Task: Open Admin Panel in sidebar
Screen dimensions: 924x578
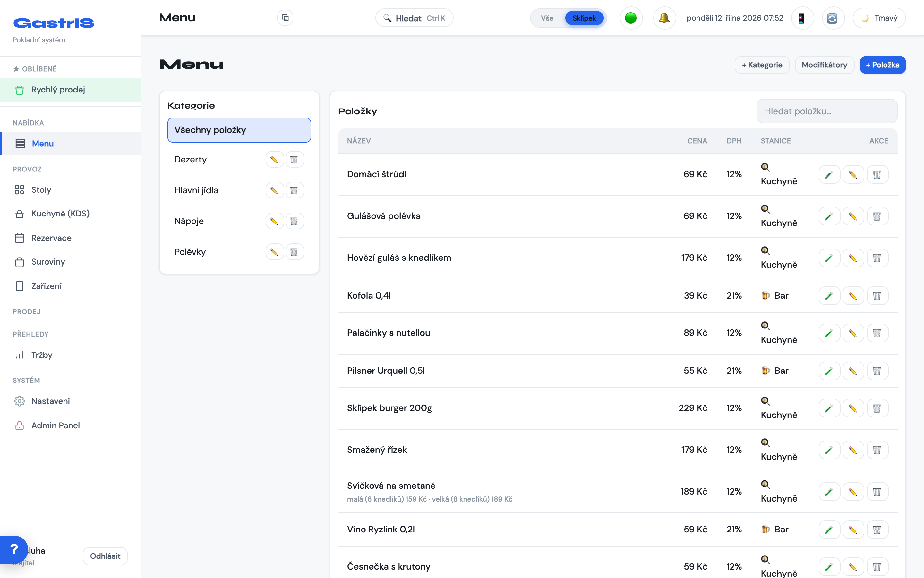Action: click(x=70, y=425)
